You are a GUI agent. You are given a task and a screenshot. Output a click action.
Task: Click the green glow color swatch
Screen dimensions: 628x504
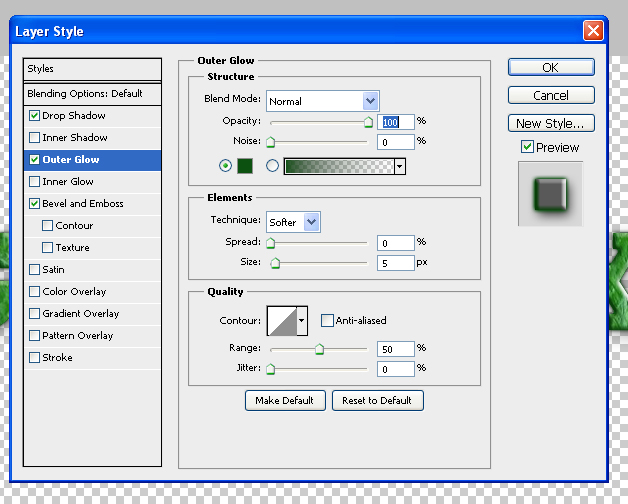246,166
